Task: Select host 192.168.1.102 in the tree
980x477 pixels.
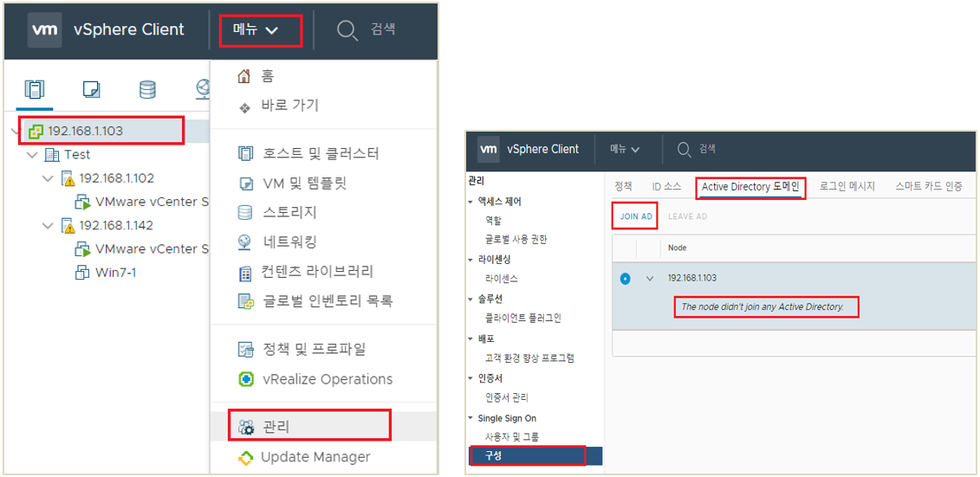Action: tap(116, 178)
